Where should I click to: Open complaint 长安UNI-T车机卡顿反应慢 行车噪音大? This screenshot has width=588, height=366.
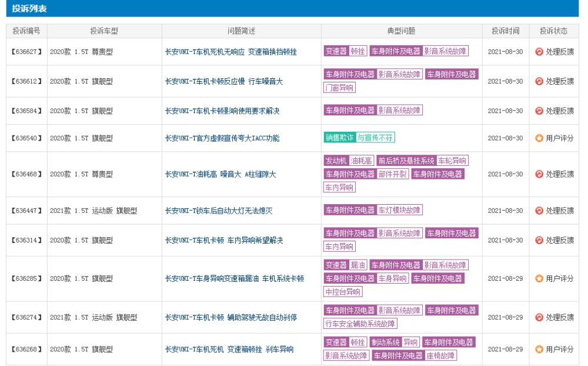pos(224,81)
